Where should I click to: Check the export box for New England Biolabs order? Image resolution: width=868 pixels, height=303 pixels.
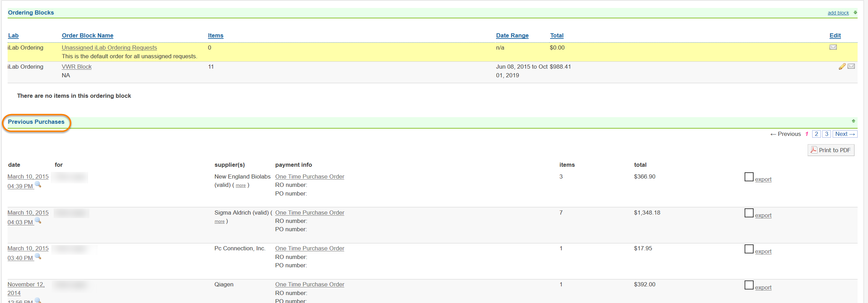click(749, 177)
